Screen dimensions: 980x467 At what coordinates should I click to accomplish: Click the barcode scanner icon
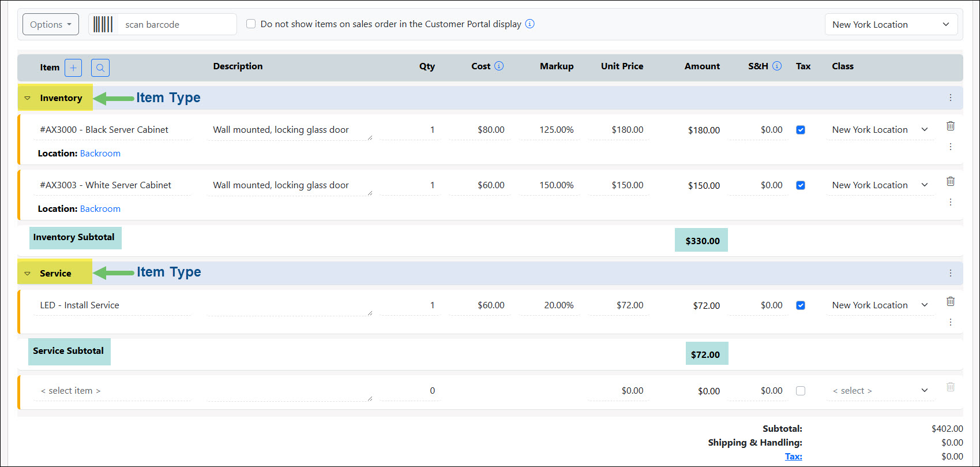pyautogui.click(x=103, y=24)
